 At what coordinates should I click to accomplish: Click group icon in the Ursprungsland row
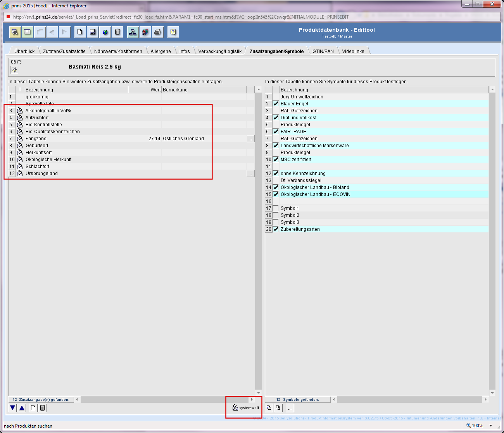(x=20, y=174)
